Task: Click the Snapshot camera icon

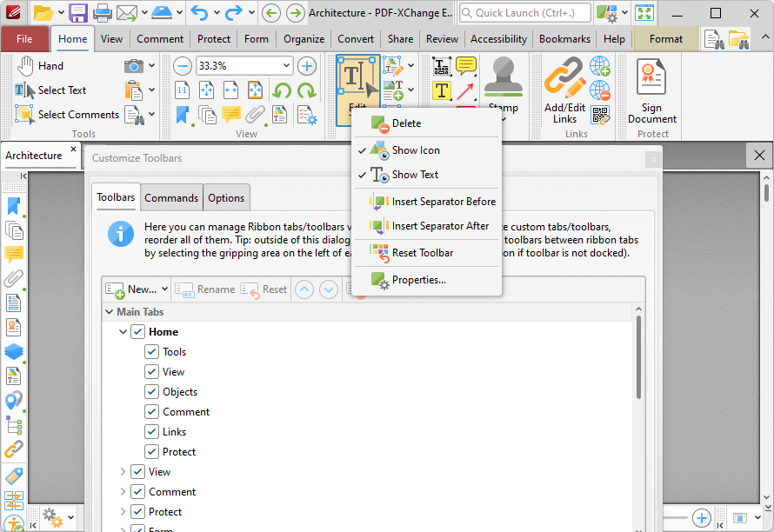Action: coord(133,66)
